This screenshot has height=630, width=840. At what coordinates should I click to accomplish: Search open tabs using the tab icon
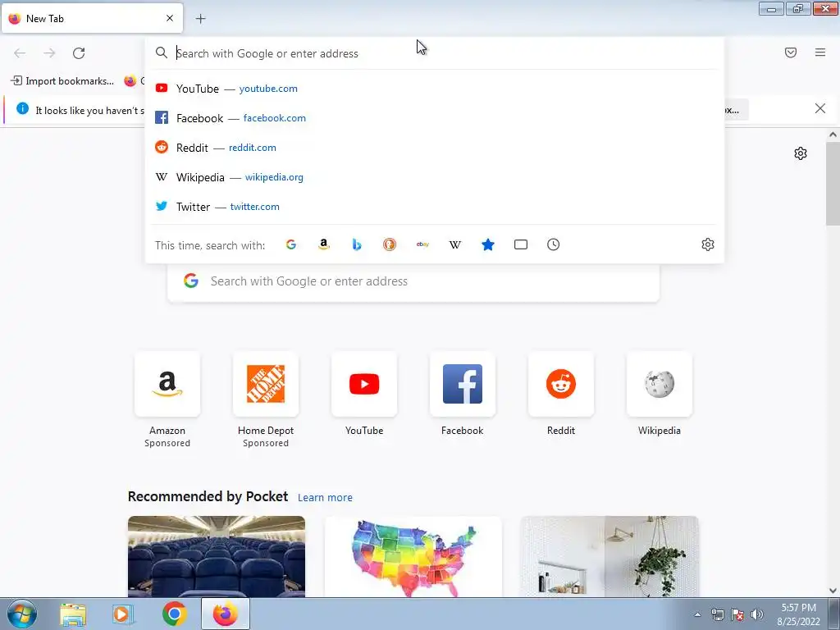(521, 244)
